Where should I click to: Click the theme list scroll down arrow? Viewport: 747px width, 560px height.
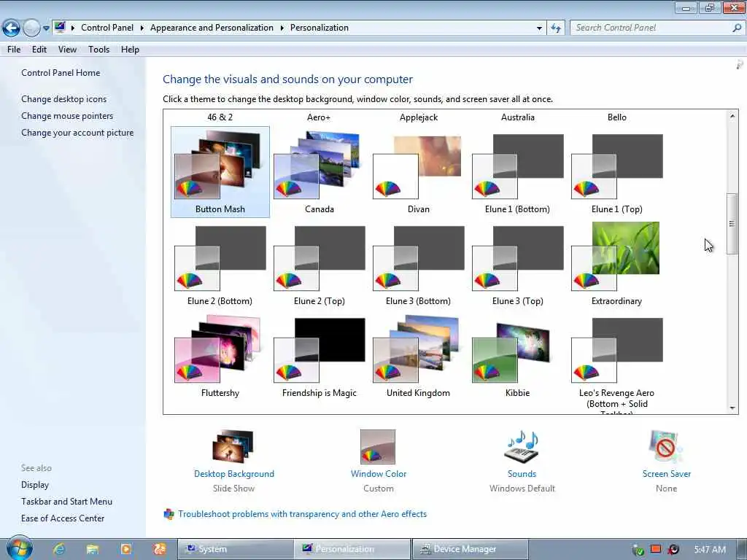pyautogui.click(x=732, y=408)
